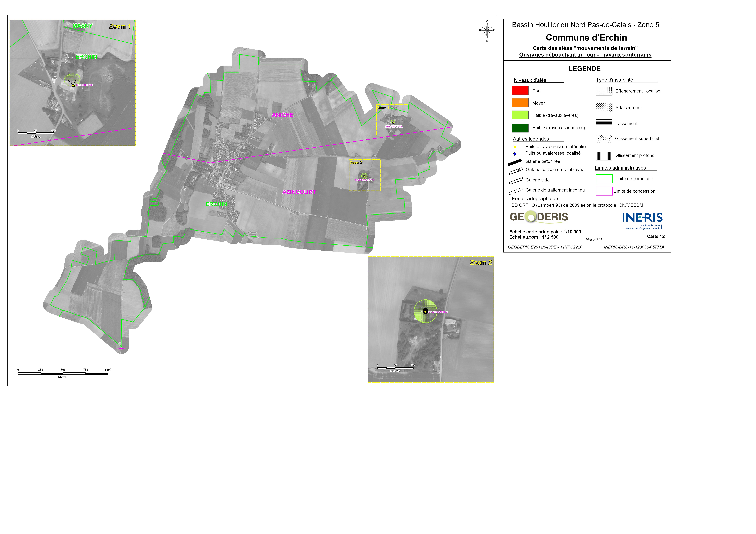756x534 pixels.
Task: Click the 'Limites administratives' section heading
Action: (x=620, y=168)
